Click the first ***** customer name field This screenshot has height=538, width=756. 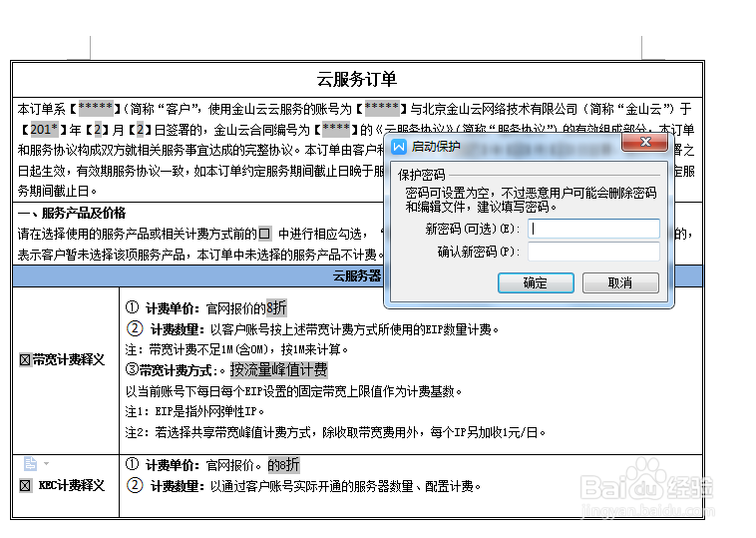click(x=96, y=109)
